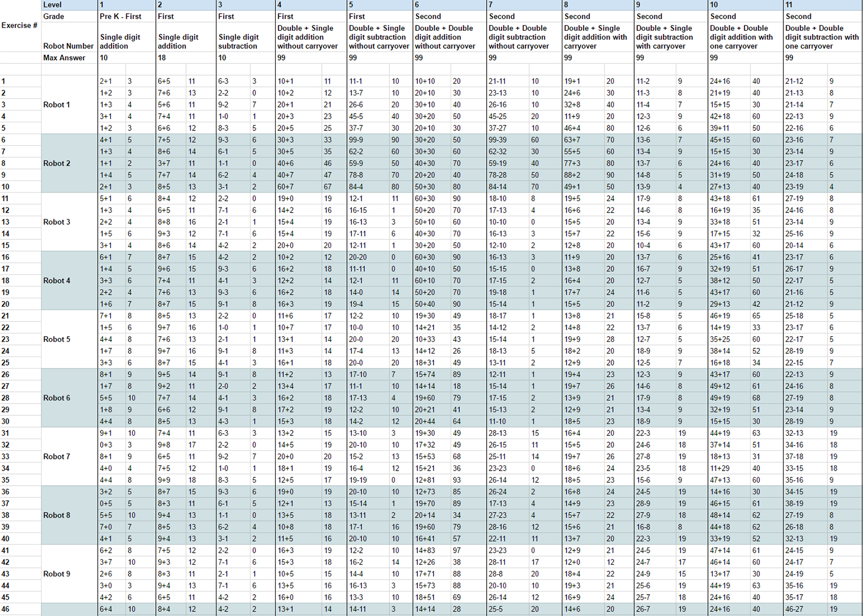The image size is (863, 616).
Task: Select 'Double + Single digit subtraction without carryover'
Action: (x=380, y=37)
